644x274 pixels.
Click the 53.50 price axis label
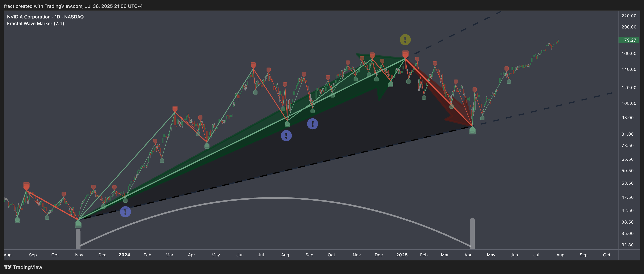click(628, 183)
